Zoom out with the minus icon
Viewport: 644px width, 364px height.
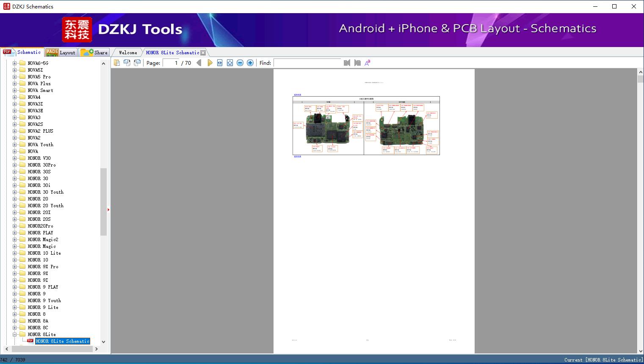coord(240,63)
